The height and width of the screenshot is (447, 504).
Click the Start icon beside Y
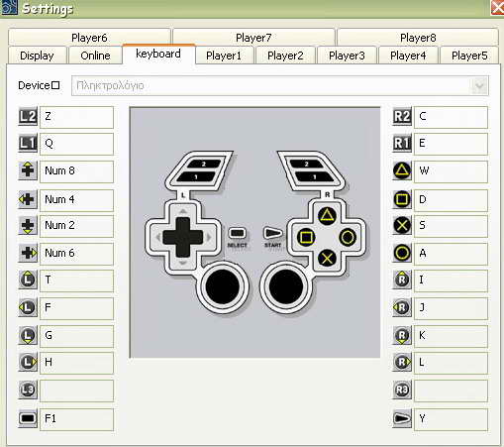tap(402, 418)
